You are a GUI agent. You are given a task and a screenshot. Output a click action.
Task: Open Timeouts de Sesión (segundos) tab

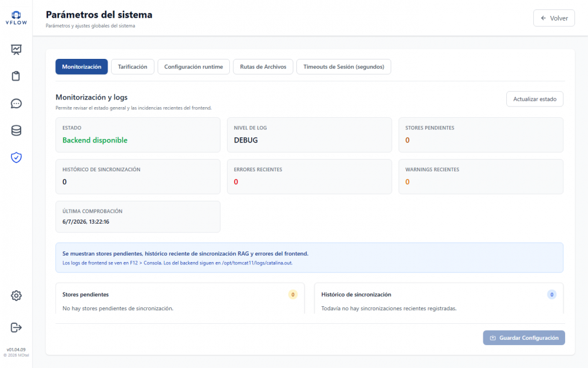point(343,67)
